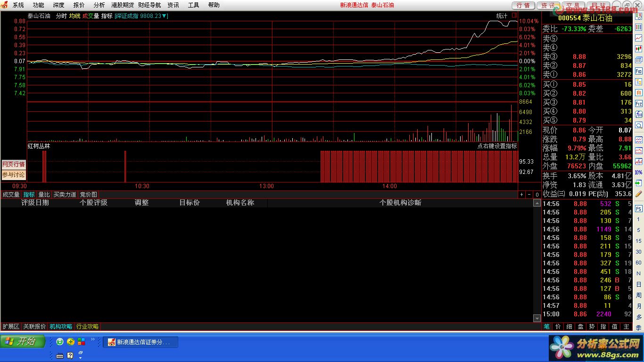
Task: Click 点右键设置指标 indicator settings link
Action: coord(497,146)
